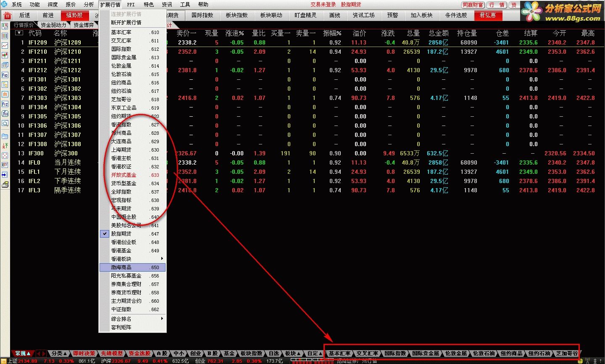Switch to 资金博弈 tab
The height and width of the screenshot is (364, 605).
pyautogui.click(x=84, y=25)
